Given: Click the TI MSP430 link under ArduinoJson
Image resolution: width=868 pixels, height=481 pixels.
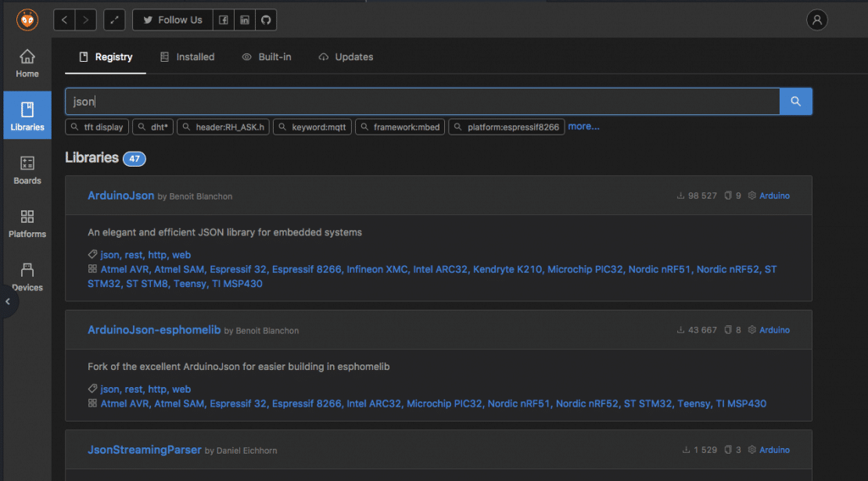Looking at the screenshot, I should click(x=238, y=284).
